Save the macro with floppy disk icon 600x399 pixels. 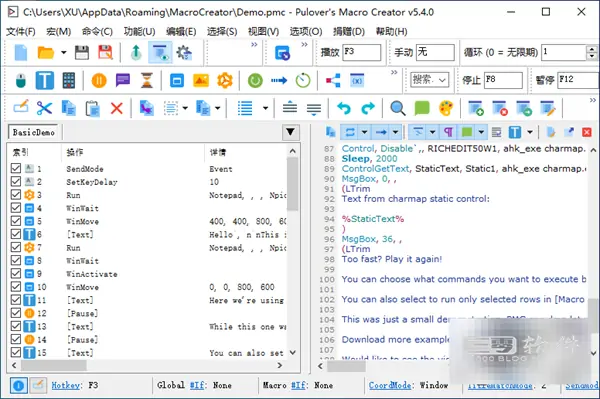point(82,52)
